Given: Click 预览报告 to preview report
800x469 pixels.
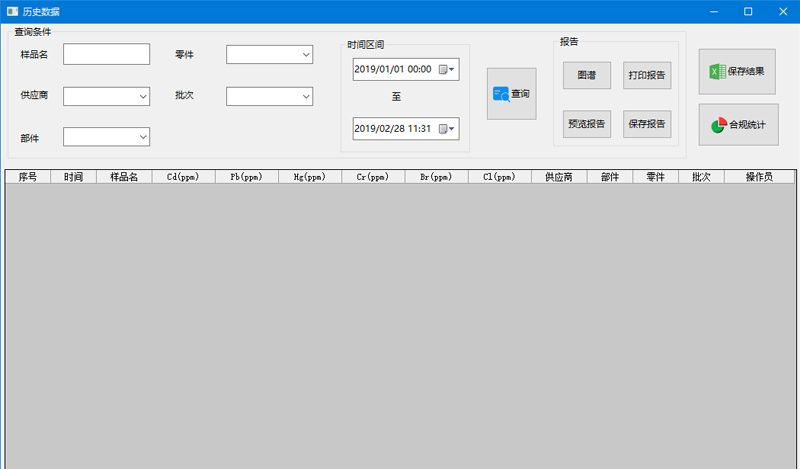Looking at the screenshot, I should pyautogui.click(x=586, y=124).
